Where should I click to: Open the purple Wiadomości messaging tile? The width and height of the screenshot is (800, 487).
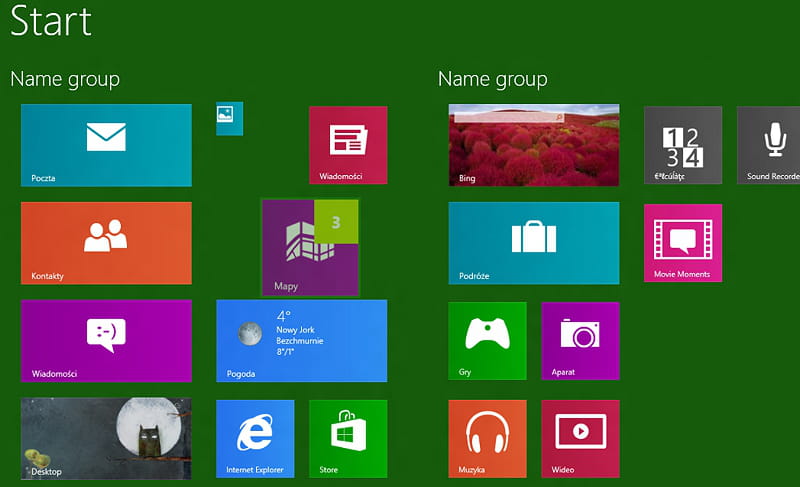pyautogui.click(x=106, y=340)
